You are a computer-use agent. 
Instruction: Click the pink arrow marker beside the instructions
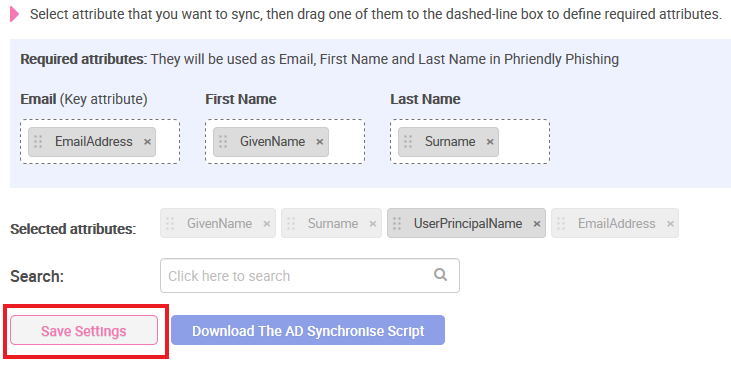[x=14, y=14]
